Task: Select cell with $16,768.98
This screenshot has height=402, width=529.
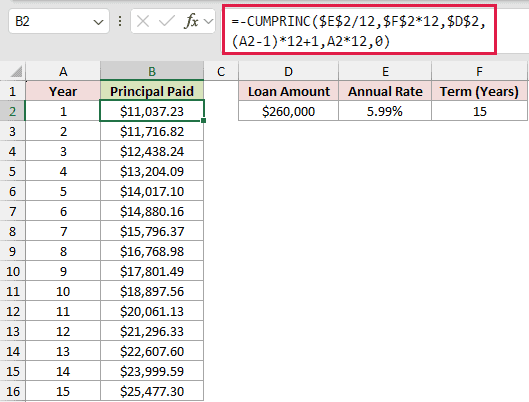Action: (152, 251)
